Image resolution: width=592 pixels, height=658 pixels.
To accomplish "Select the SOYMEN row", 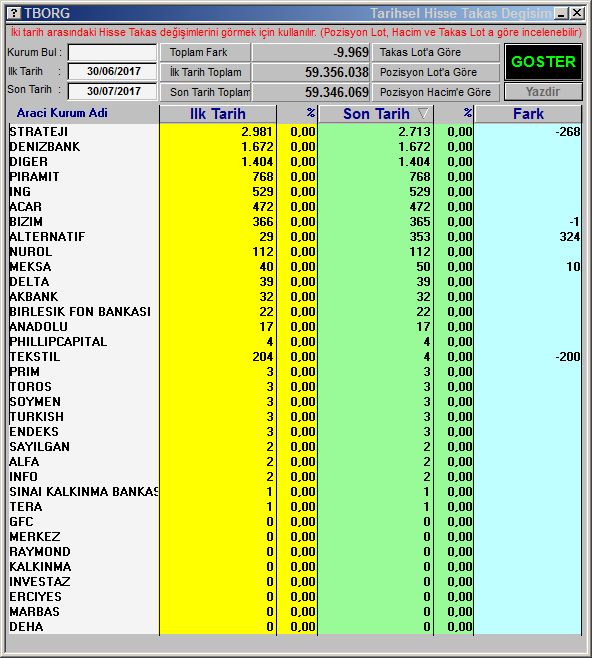I will point(295,402).
